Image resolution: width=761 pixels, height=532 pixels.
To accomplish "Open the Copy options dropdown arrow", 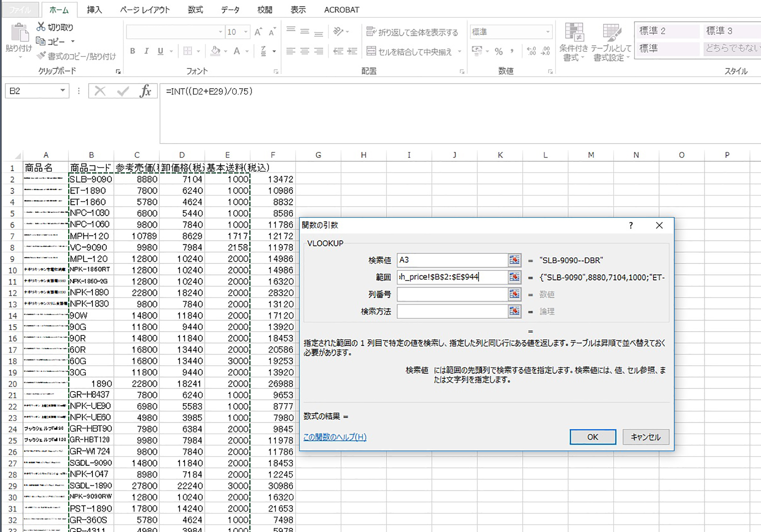I will (x=73, y=41).
